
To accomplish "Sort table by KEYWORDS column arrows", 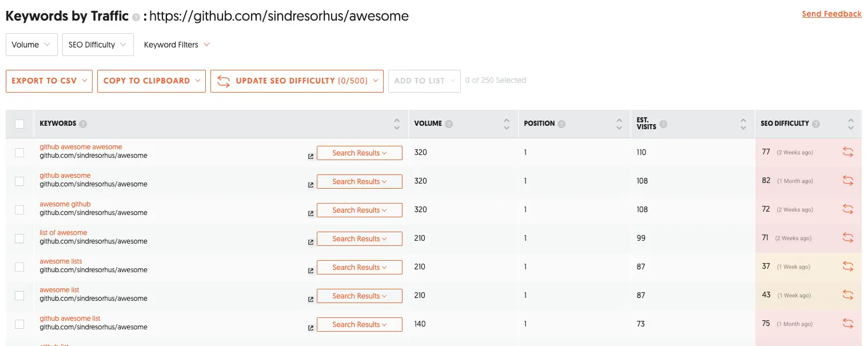I will (397, 124).
